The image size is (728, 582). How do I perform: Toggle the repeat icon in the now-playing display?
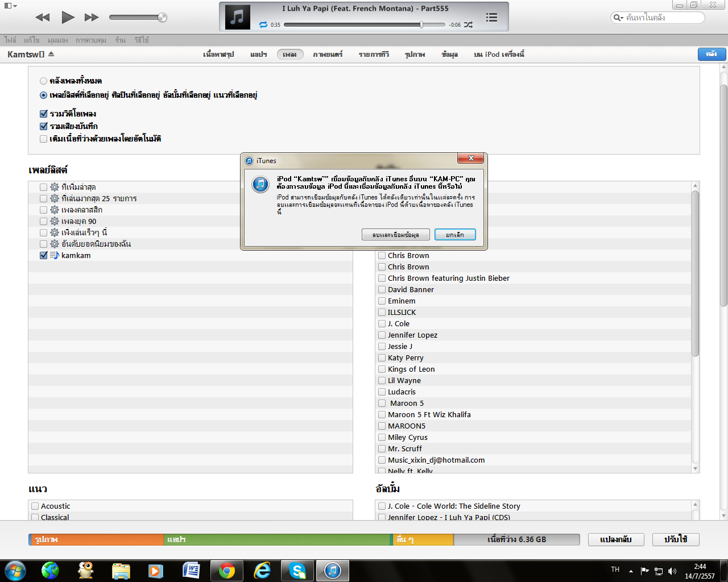pos(263,24)
